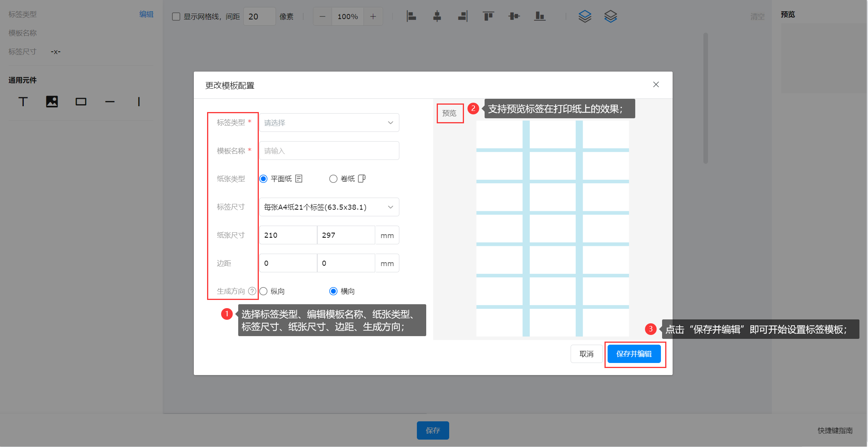Click the zoom in plus button
This screenshot has width=868, height=447.
373,17
